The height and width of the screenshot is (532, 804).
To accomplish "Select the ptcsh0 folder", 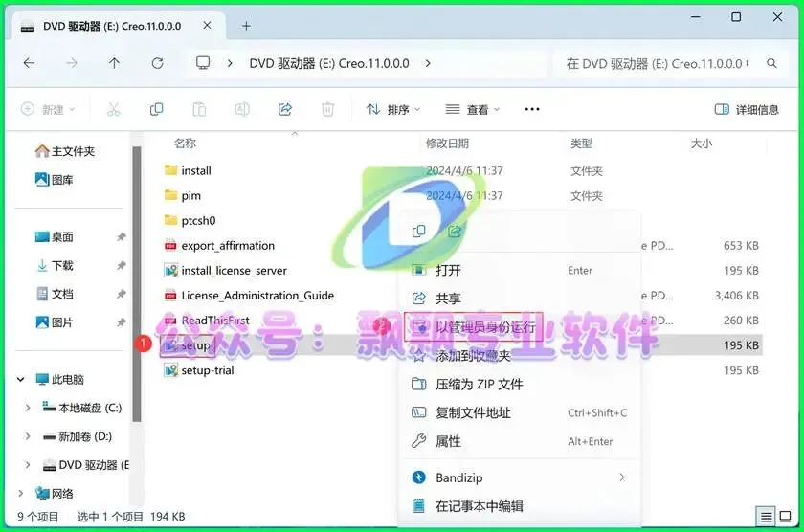I will point(190,220).
